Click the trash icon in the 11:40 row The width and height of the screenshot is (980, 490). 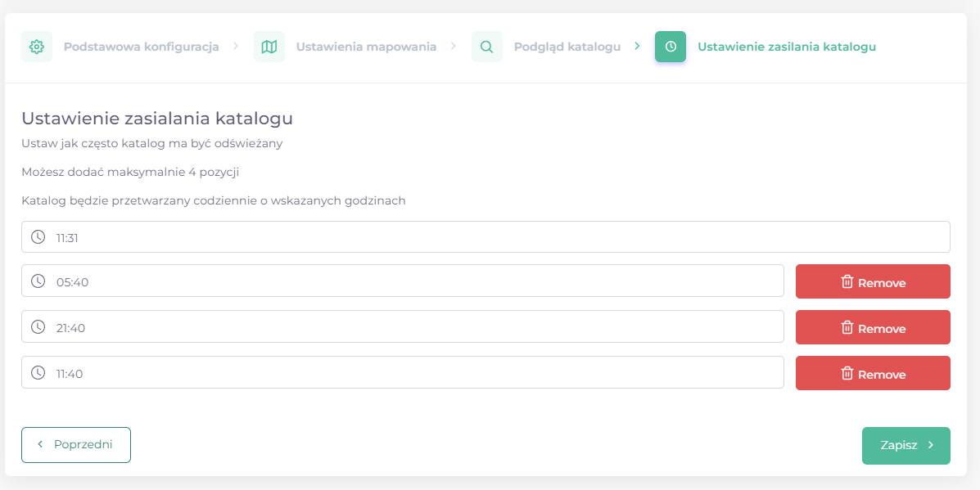(x=847, y=373)
